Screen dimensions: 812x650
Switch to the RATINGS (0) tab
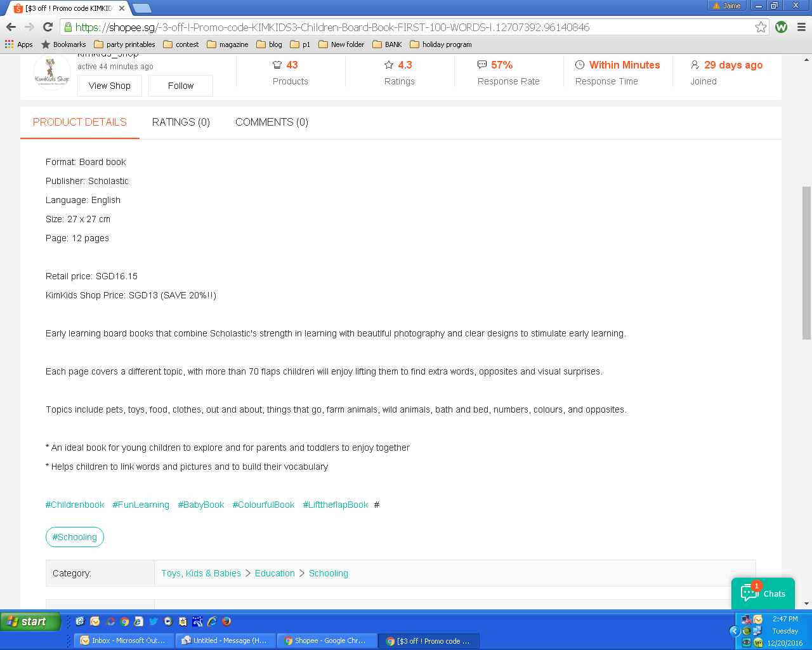click(x=181, y=122)
